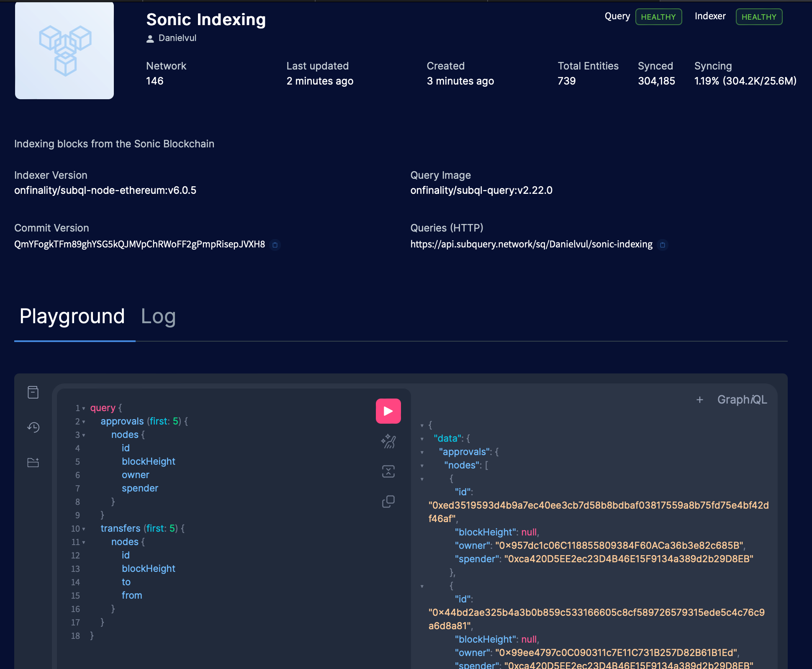Click the Danielvul user profile icon
The image size is (812, 669).
pyautogui.click(x=150, y=38)
